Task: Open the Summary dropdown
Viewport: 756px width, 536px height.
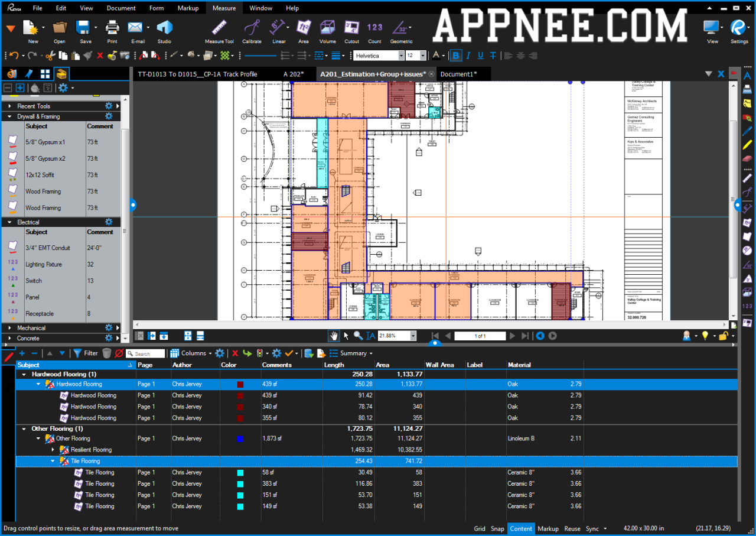Action: coord(351,353)
